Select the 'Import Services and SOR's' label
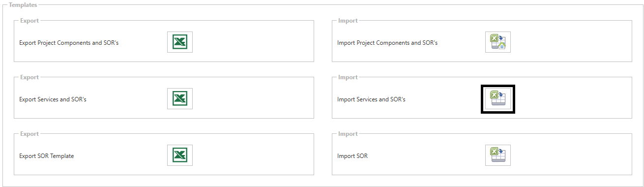Screen dimensions: 644x187 pyautogui.click(x=371, y=99)
